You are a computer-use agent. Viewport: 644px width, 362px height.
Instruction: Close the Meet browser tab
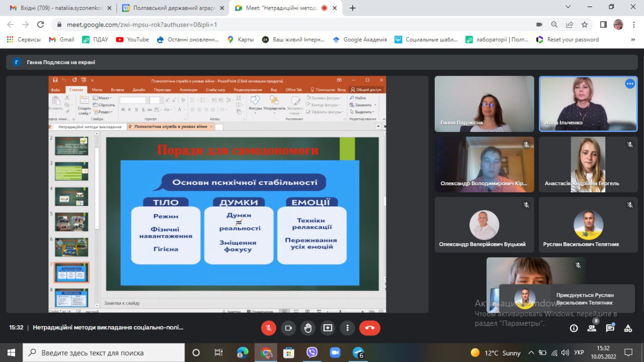[335, 8]
